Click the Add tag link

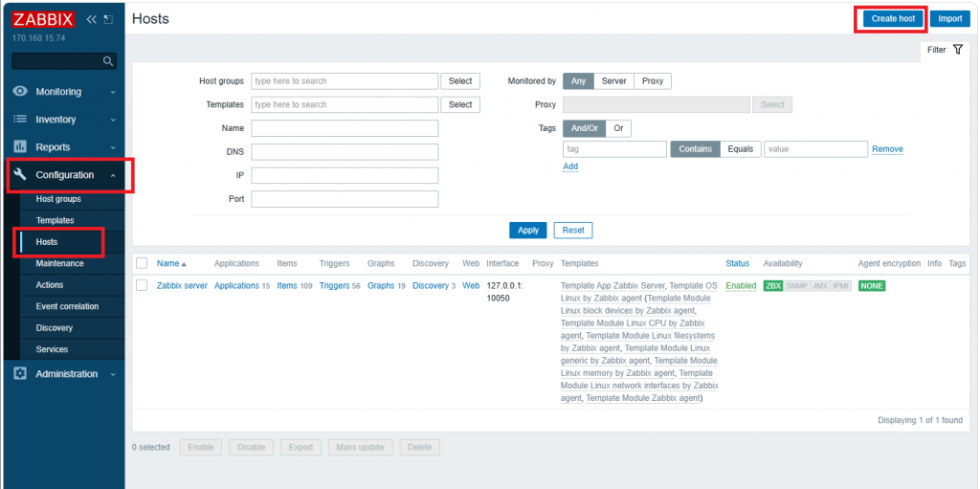click(570, 167)
